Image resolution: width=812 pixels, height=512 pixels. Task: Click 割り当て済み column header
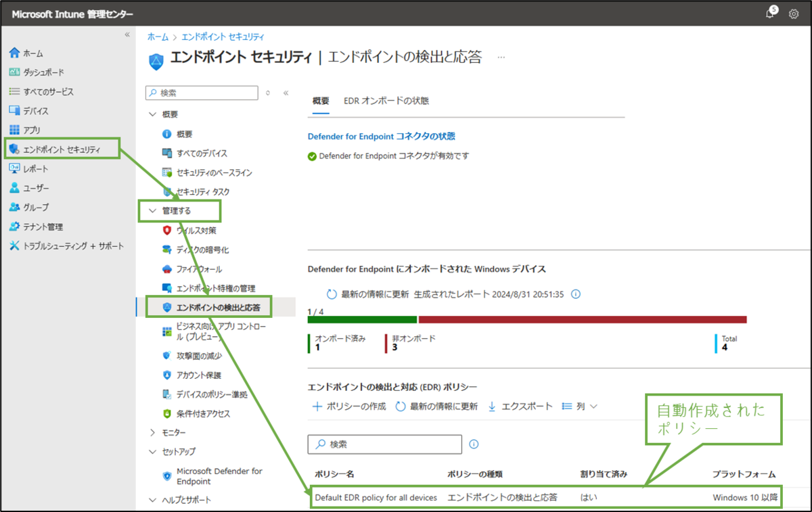603,474
